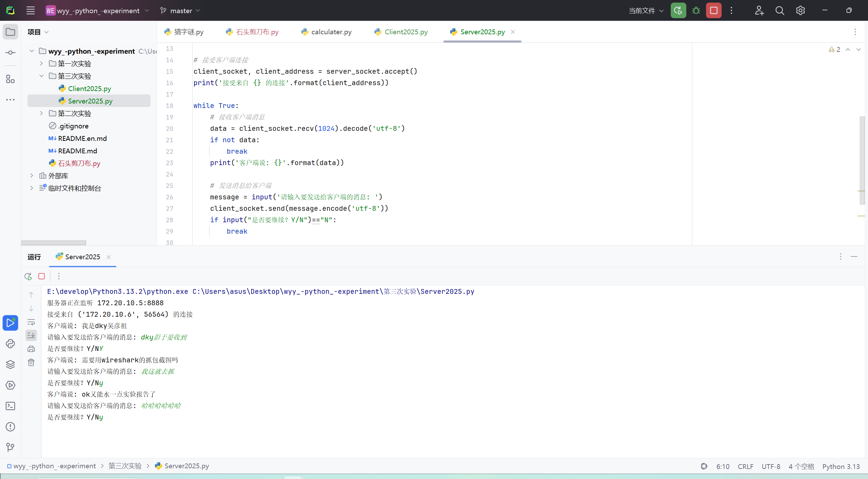Switch to the Client2025.py editor tab

pos(406,32)
